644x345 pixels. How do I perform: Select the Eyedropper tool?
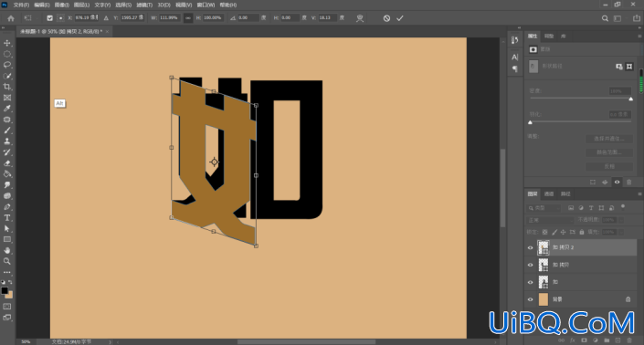tap(7, 109)
